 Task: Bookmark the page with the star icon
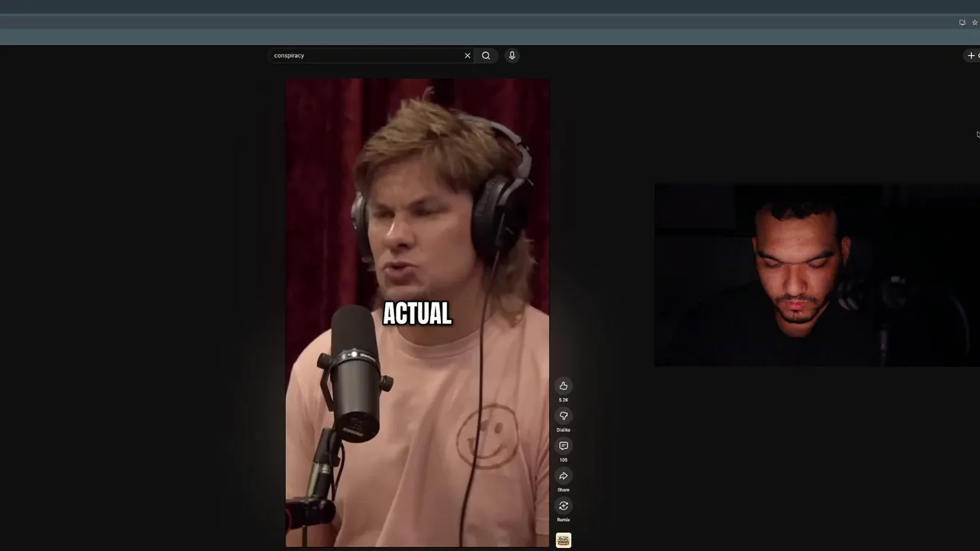click(x=975, y=22)
